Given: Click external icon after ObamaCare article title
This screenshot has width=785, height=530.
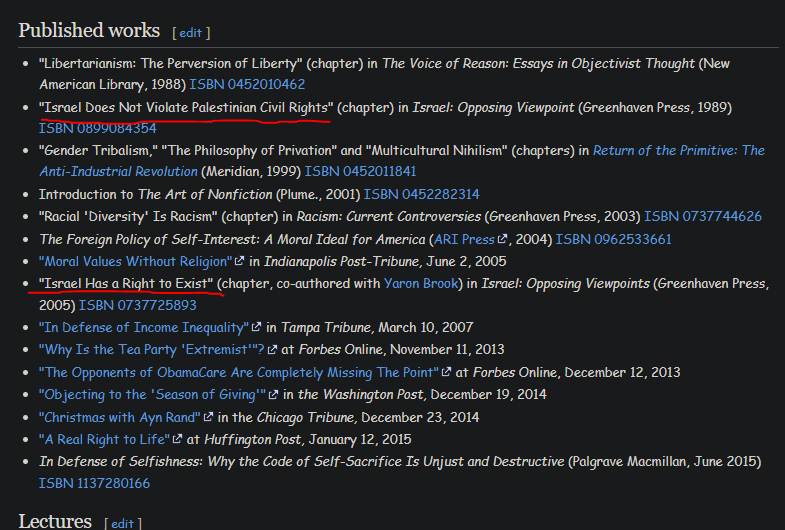Looking at the screenshot, I should click(x=446, y=372).
